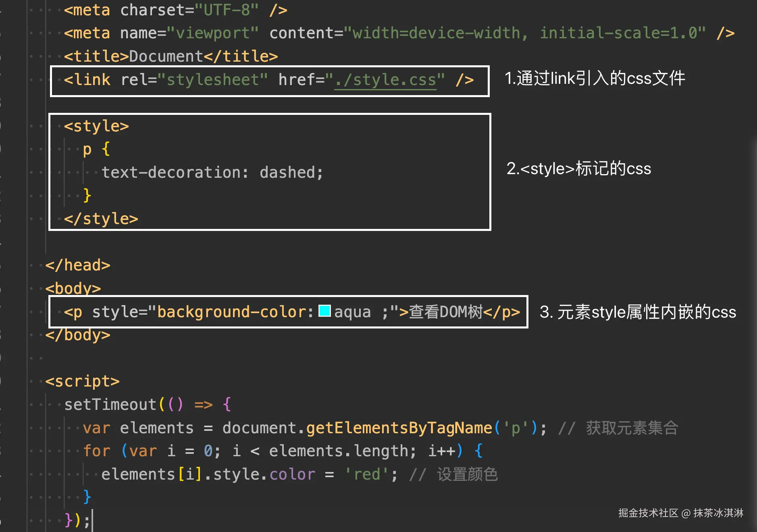
Task: Open the ./style.css href link
Action: pyautogui.click(x=385, y=80)
